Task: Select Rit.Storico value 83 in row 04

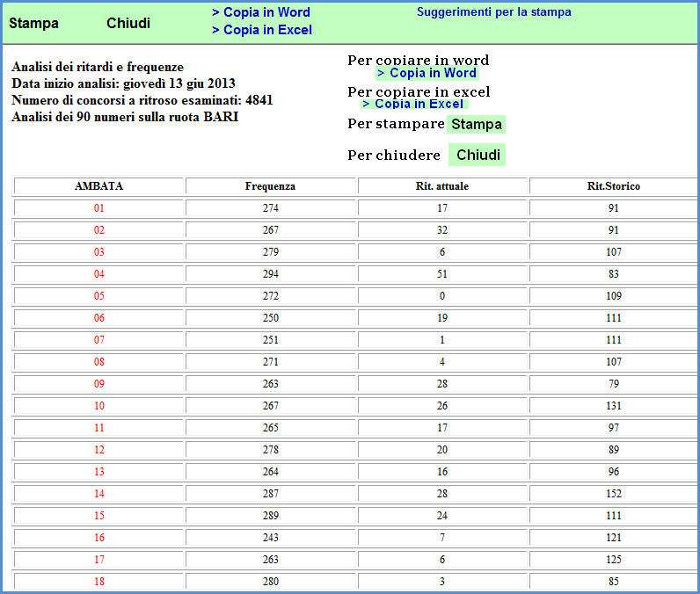Action: coord(614,274)
